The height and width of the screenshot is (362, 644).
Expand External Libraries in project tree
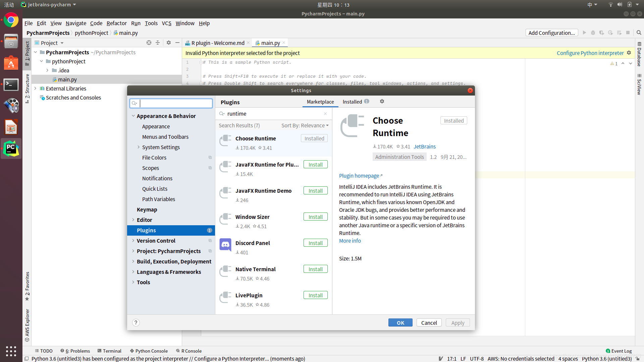pos(35,88)
